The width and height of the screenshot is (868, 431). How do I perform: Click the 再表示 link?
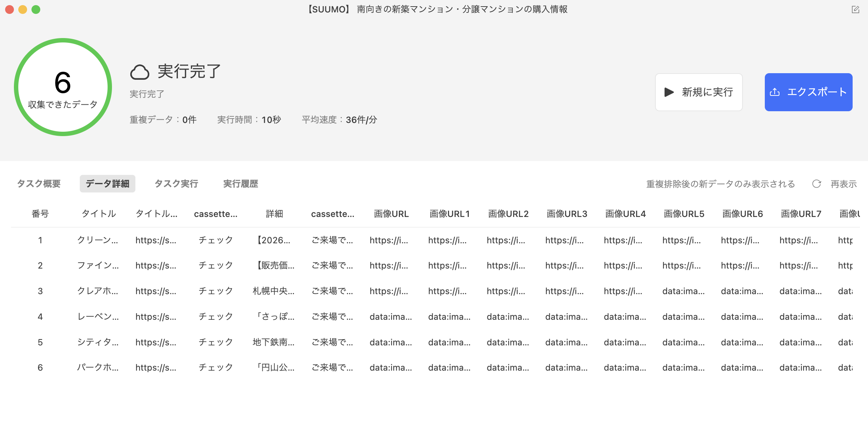(843, 184)
